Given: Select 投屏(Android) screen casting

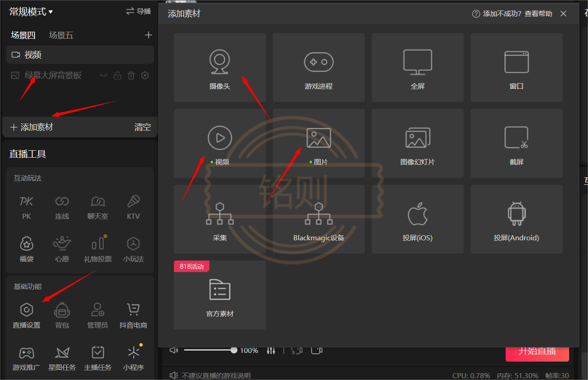Looking at the screenshot, I should click(517, 219).
